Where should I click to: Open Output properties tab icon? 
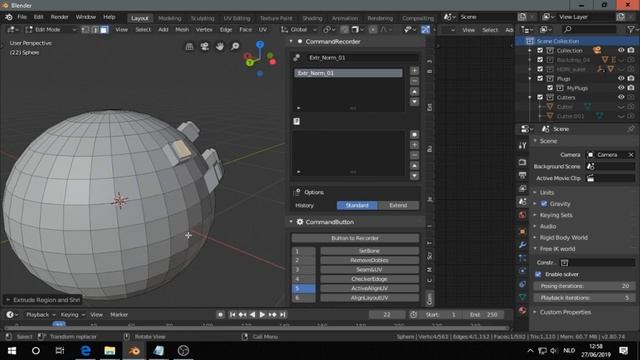(x=522, y=175)
